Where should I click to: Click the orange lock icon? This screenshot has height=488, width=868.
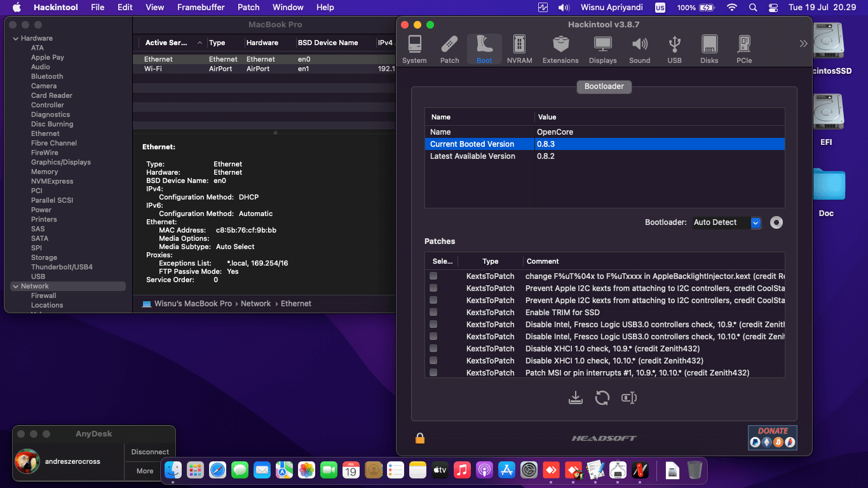[419, 438]
